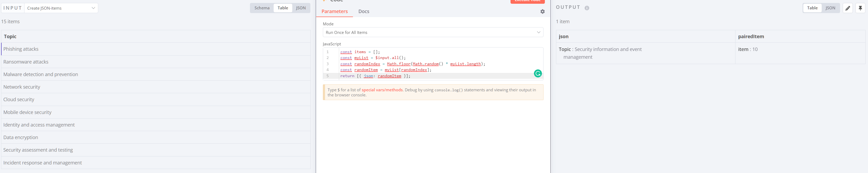The width and height of the screenshot is (868, 173).
Task: Click the green Grammarly icon in code editor
Action: click(x=537, y=73)
